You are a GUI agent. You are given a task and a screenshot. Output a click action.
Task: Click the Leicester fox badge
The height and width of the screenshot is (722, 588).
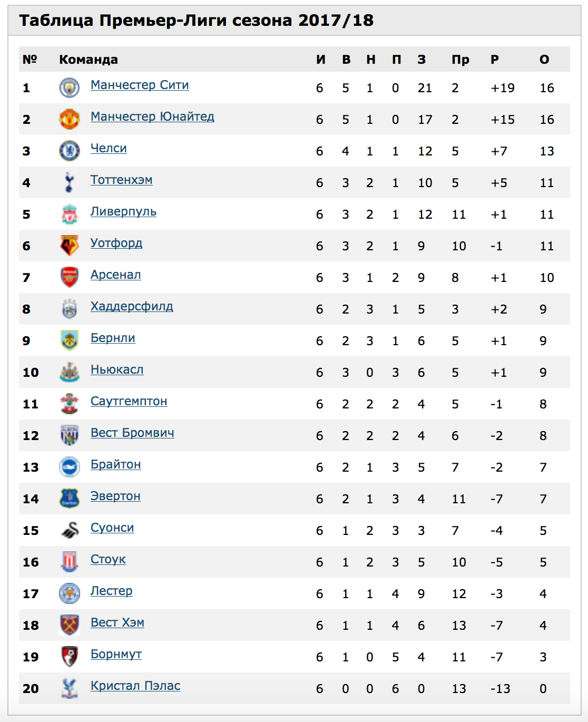pyautogui.click(x=69, y=593)
